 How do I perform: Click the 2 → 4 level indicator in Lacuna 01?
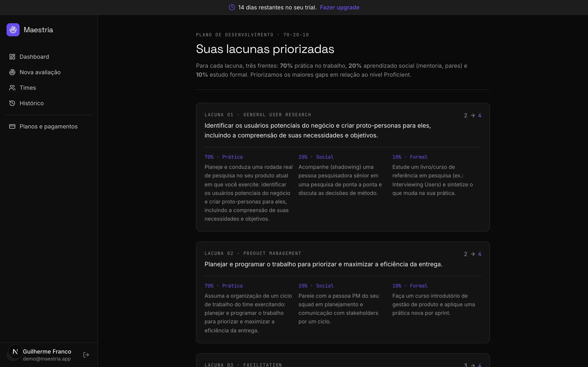(473, 116)
